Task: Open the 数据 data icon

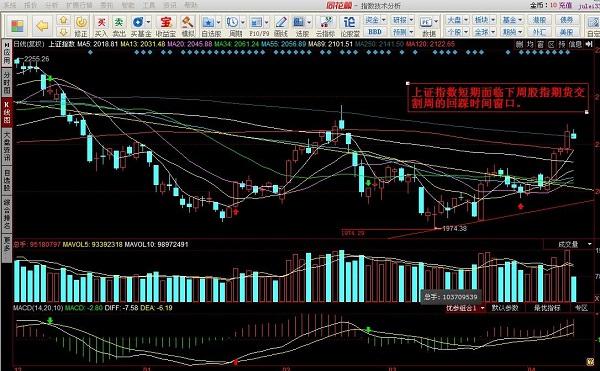Action: coord(429,26)
